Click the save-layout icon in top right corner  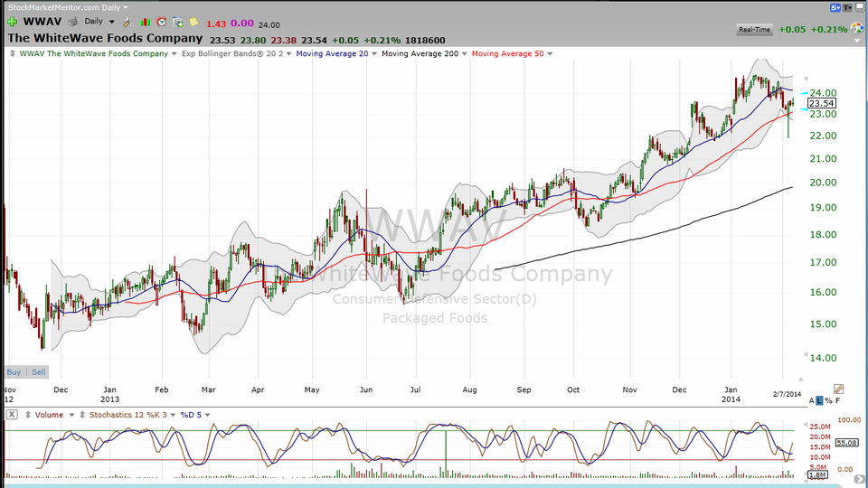tap(860, 7)
